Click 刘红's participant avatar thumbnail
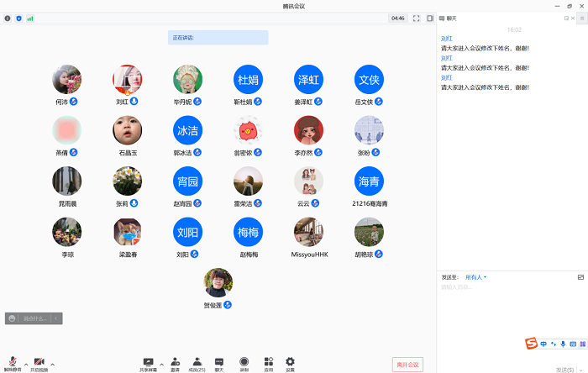Image resolution: width=588 pixels, height=373 pixels. (127, 79)
